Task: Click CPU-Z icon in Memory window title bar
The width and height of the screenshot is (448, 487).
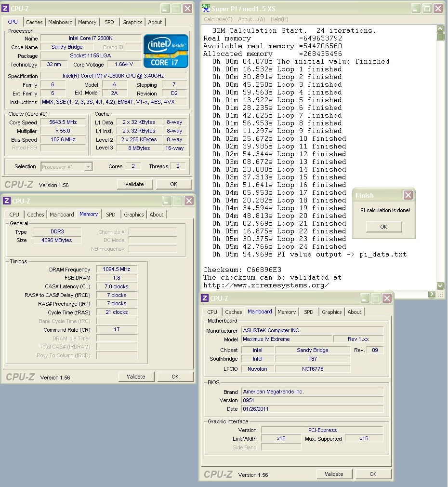Action: pos(7,201)
